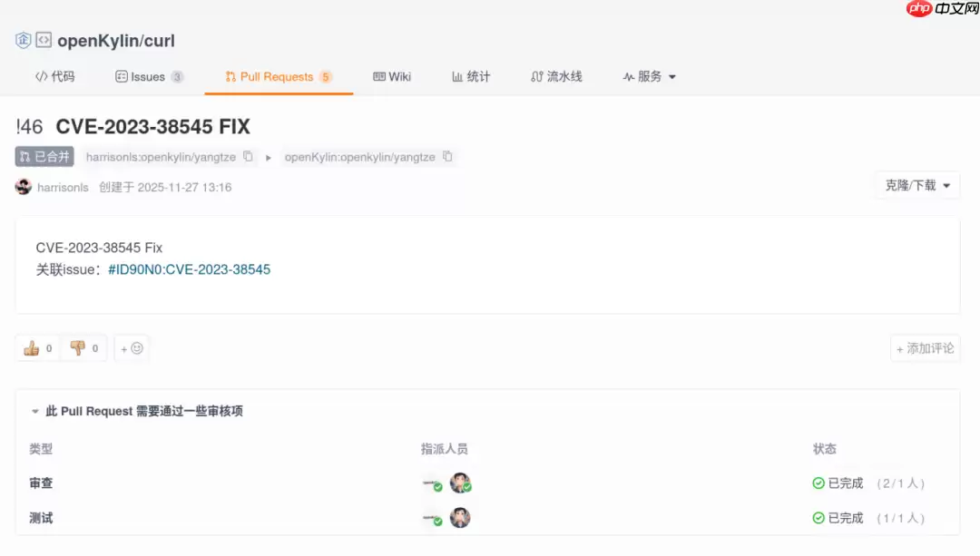Click the thumbs up reaction
980x556 pixels.
[x=37, y=348]
